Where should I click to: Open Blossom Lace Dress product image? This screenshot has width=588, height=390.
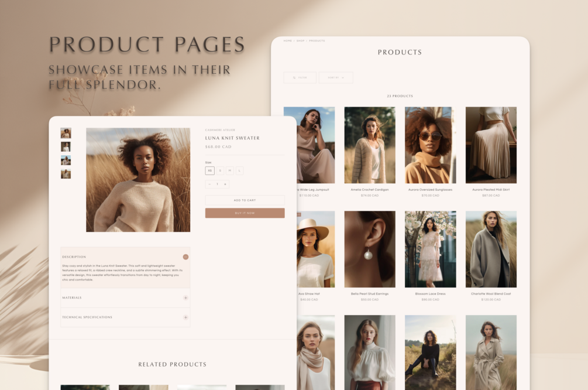(x=431, y=249)
